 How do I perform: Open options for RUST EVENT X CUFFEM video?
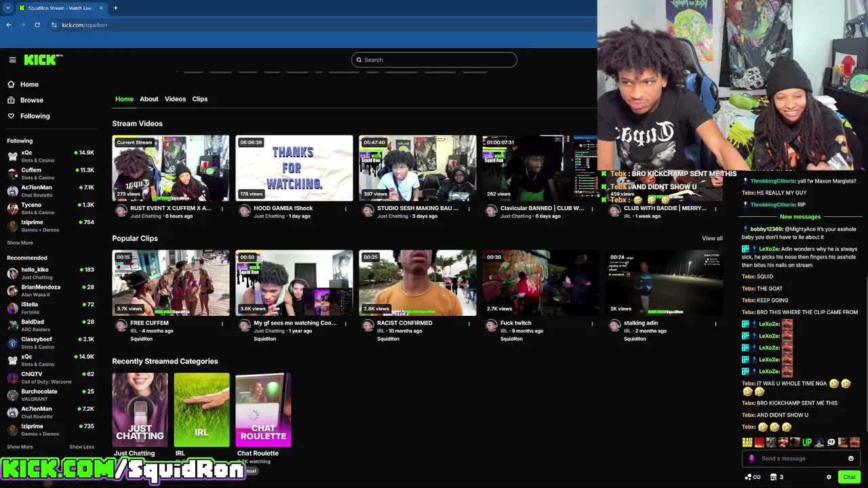click(x=222, y=209)
